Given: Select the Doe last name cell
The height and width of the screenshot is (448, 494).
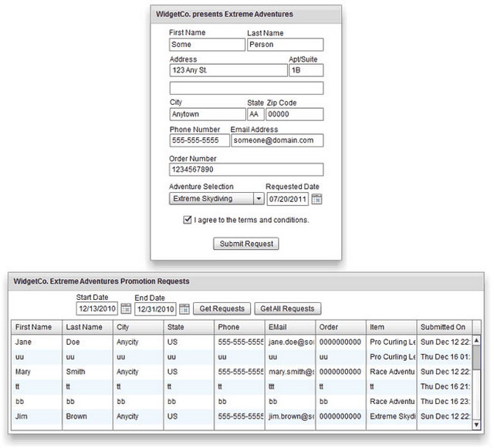Looking at the screenshot, I should 87,342.
